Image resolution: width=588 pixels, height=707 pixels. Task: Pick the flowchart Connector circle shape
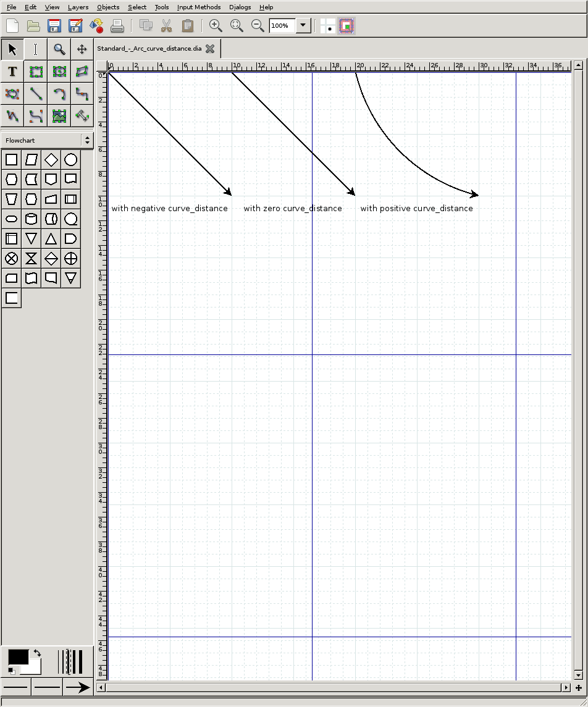[x=71, y=160]
